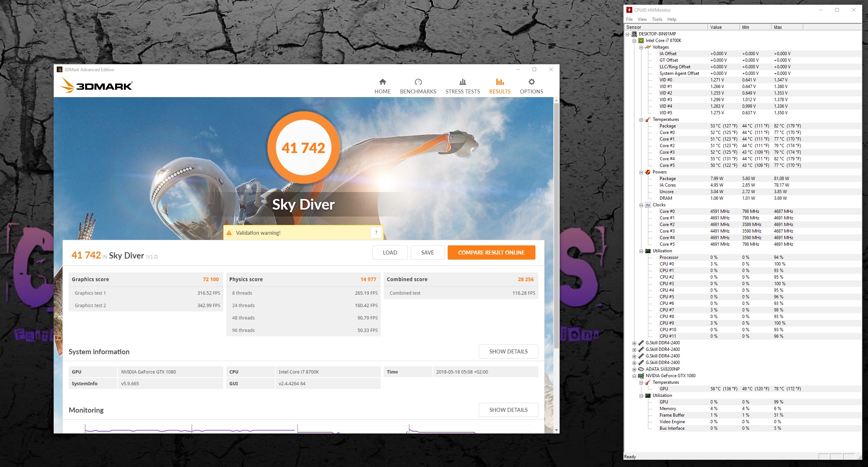Collapse the Powers section
This screenshot has height=467, width=868.
click(641, 172)
